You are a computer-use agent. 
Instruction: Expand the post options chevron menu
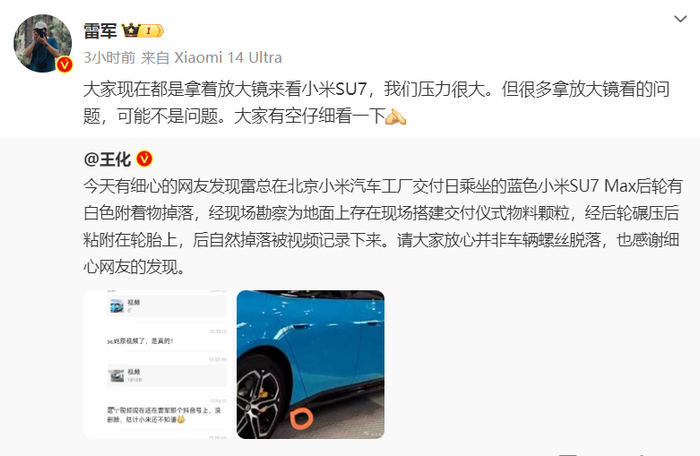coord(680,19)
